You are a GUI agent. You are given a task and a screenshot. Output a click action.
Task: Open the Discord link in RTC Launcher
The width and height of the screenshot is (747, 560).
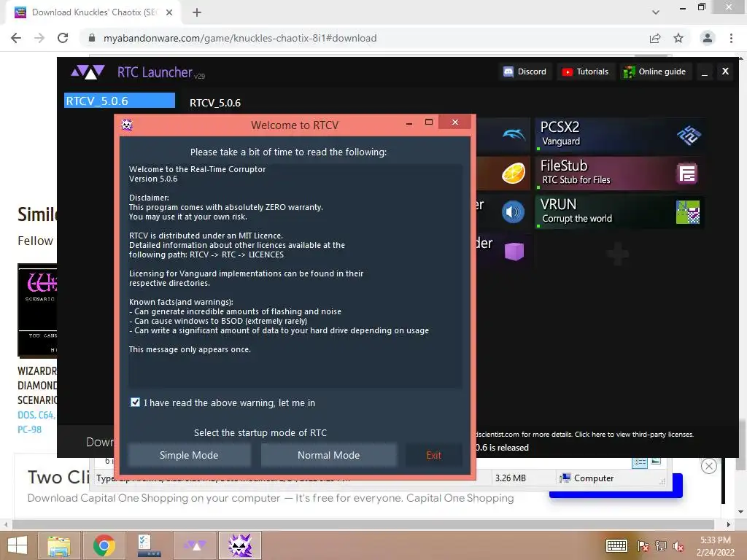click(525, 71)
